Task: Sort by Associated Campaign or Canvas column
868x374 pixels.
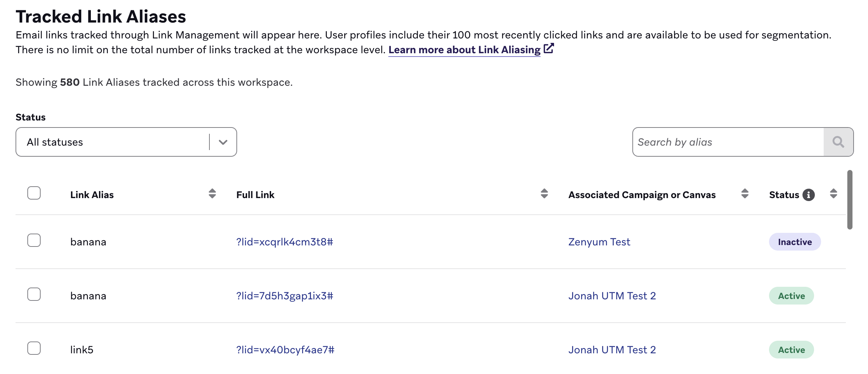Action: point(745,194)
